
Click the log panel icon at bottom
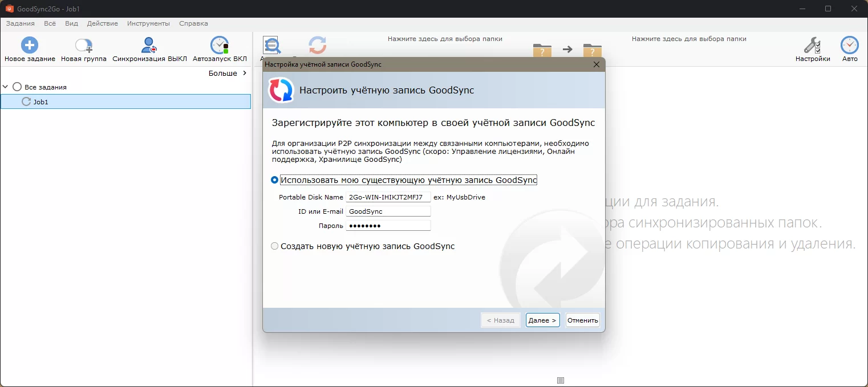coord(561,380)
